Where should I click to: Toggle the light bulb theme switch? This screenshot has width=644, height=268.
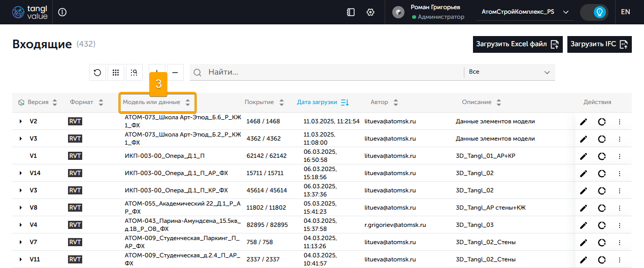[594, 12]
